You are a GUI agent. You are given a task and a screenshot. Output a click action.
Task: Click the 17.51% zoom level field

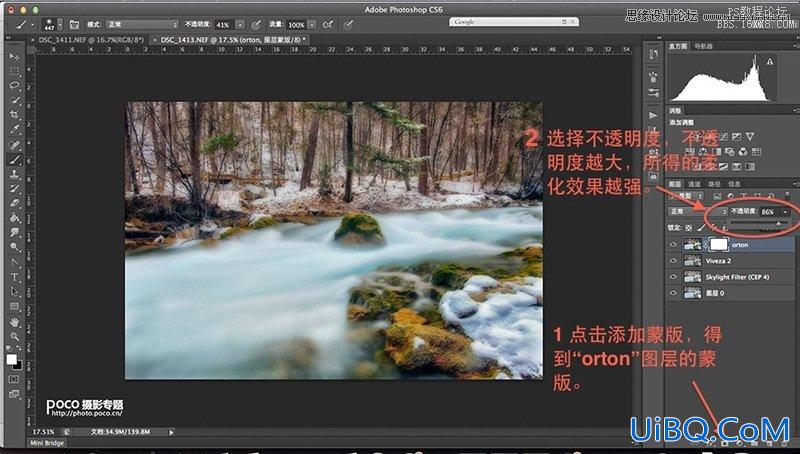[44, 432]
